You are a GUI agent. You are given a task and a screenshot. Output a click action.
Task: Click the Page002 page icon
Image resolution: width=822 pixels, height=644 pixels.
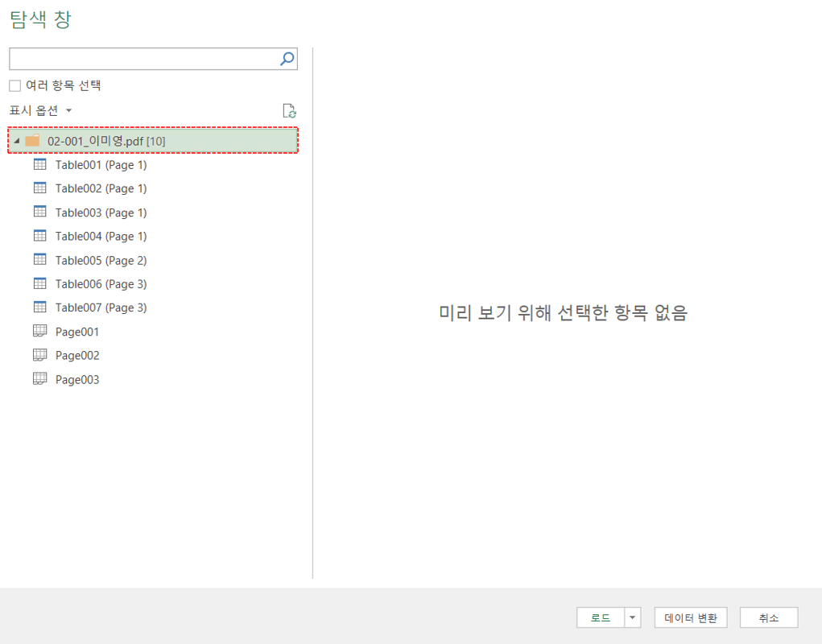(x=41, y=354)
